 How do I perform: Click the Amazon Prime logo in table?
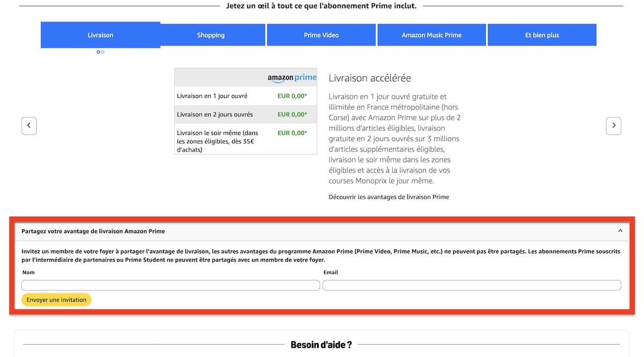coord(292,78)
